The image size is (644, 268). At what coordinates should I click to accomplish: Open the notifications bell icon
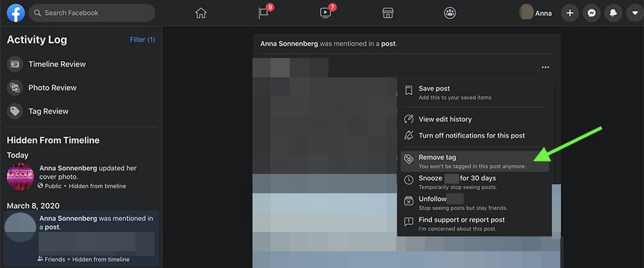point(612,13)
